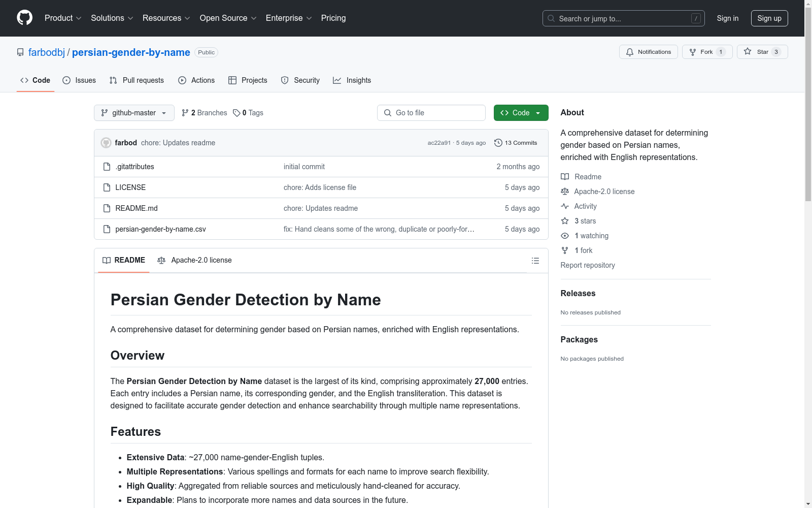Click the slash shortcut icon in search box
The height and width of the screenshot is (508, 812).
click(x=696, y=18)
